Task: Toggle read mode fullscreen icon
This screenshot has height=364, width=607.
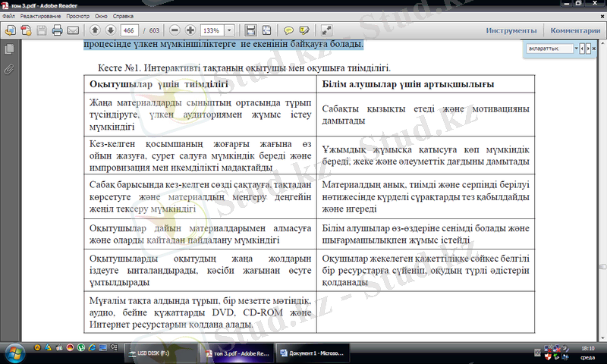Action: tap(326, 30)
